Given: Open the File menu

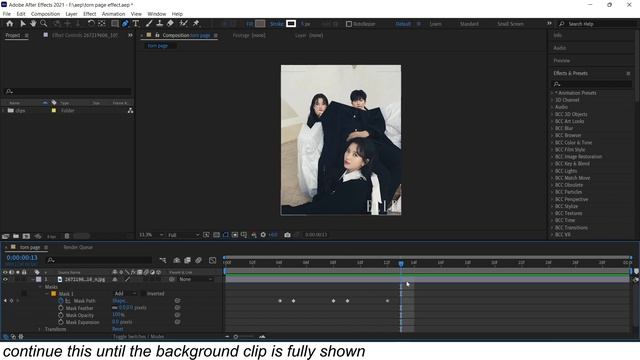Looking at the screenshot, I should pos(7,14).
